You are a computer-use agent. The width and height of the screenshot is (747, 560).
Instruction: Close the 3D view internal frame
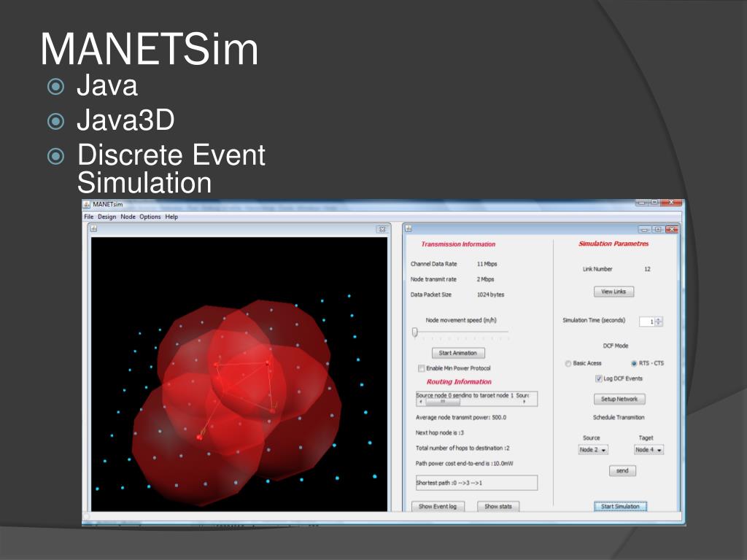pyautogui.click(x=382, y=230)
